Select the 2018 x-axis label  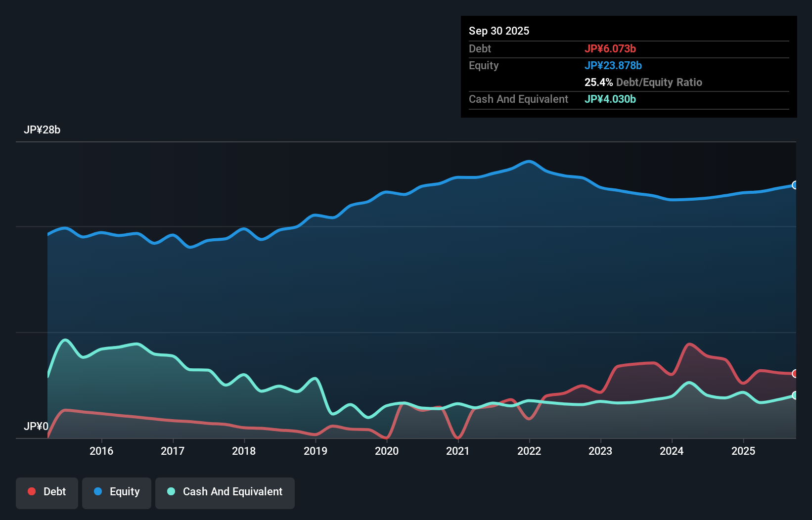pos(244,451)
